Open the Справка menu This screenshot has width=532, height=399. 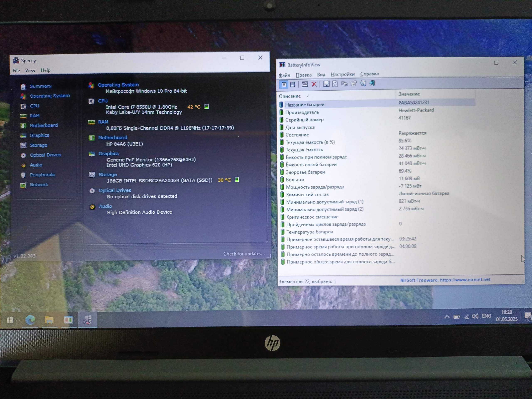coord(369,74)
